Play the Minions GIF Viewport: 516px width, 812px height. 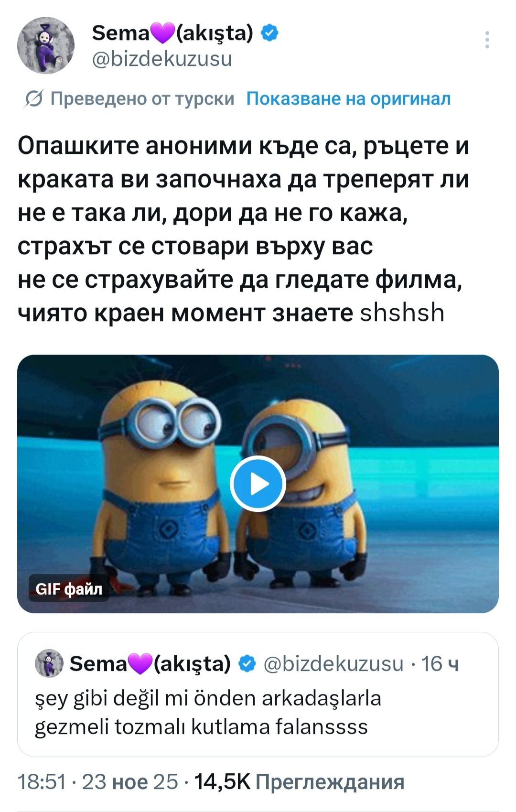click(x=258, y=484)
